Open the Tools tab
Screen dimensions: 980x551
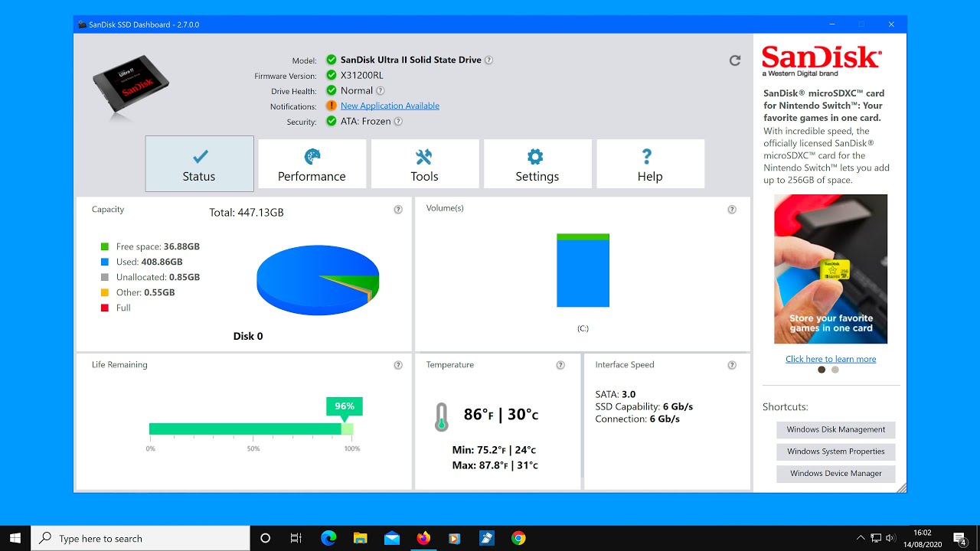(x=424, y=164)
